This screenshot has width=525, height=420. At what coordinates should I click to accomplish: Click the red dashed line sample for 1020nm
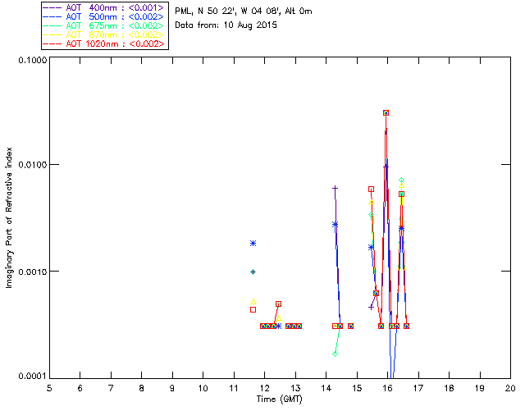point(52,43)
